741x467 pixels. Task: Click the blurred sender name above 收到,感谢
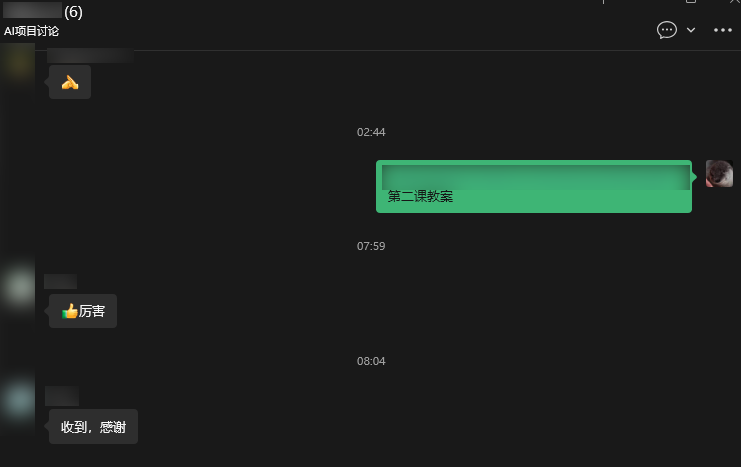62,396
